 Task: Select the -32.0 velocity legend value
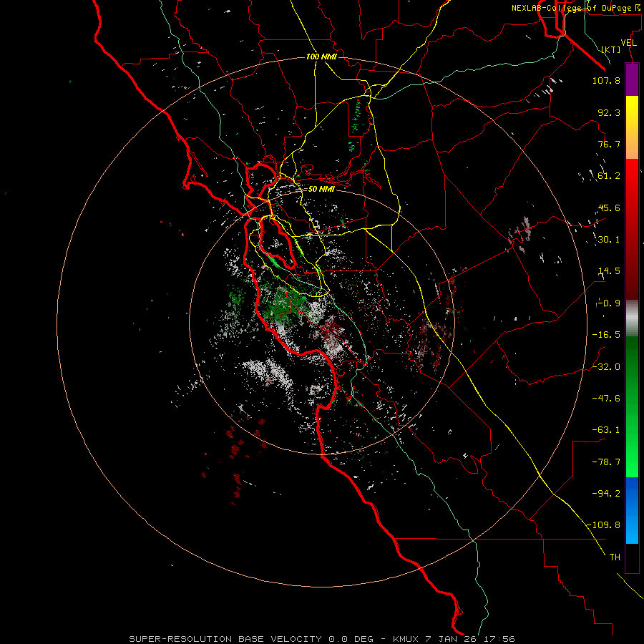click(x=606, y=367)
